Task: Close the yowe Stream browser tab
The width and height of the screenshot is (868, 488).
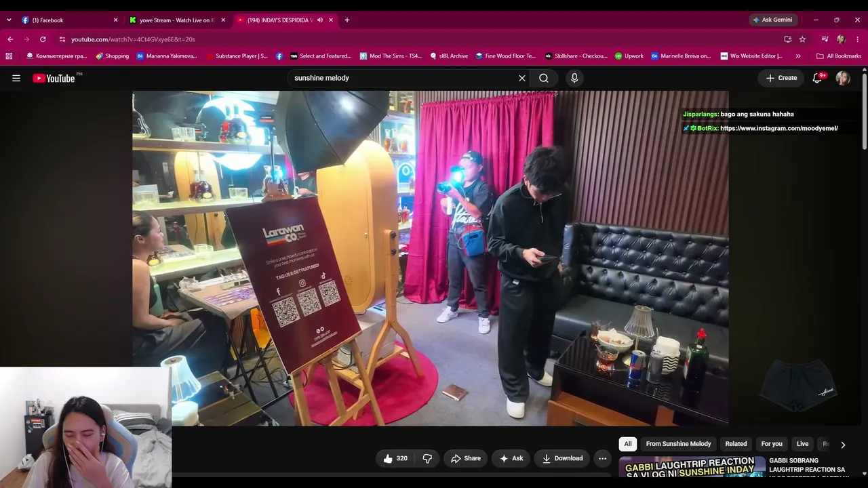Action: 223,20
